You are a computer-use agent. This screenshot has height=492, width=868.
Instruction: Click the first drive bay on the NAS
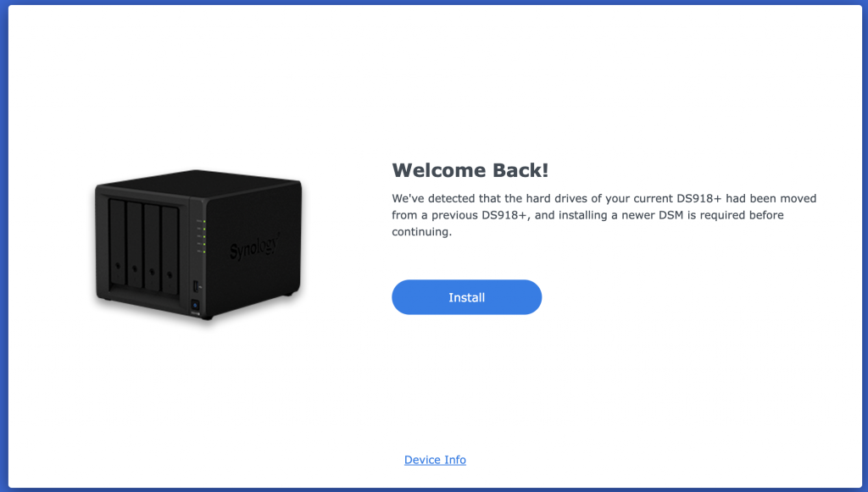coord(117,243)
